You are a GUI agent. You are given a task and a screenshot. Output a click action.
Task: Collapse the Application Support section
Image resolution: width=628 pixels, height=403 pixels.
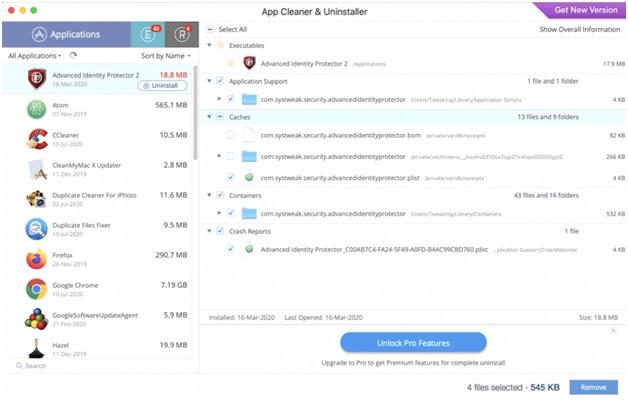pyautogui.click(x=209, y=81)
